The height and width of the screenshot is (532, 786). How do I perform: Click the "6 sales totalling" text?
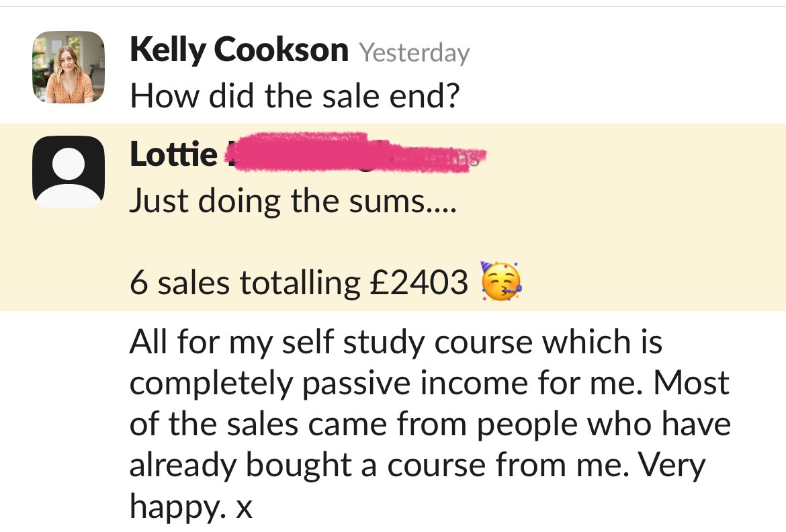[x=245, y=283]
